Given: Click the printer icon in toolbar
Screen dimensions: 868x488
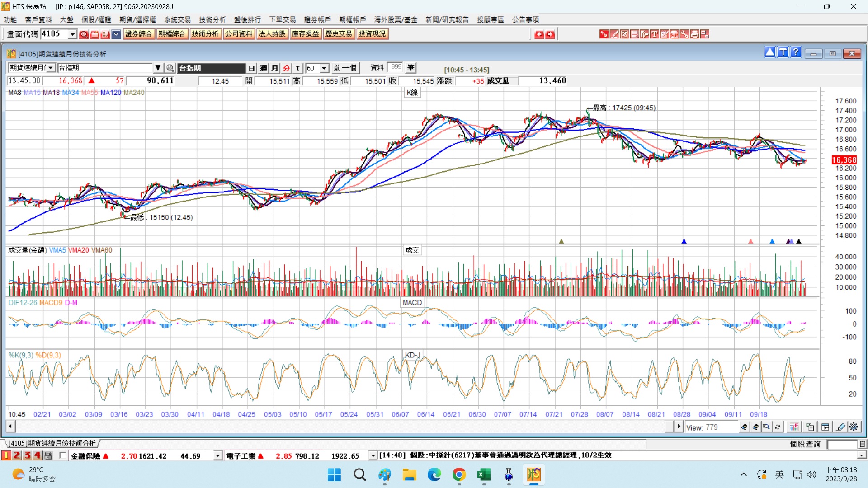Looking at the screenshot, I should (694, 34).
